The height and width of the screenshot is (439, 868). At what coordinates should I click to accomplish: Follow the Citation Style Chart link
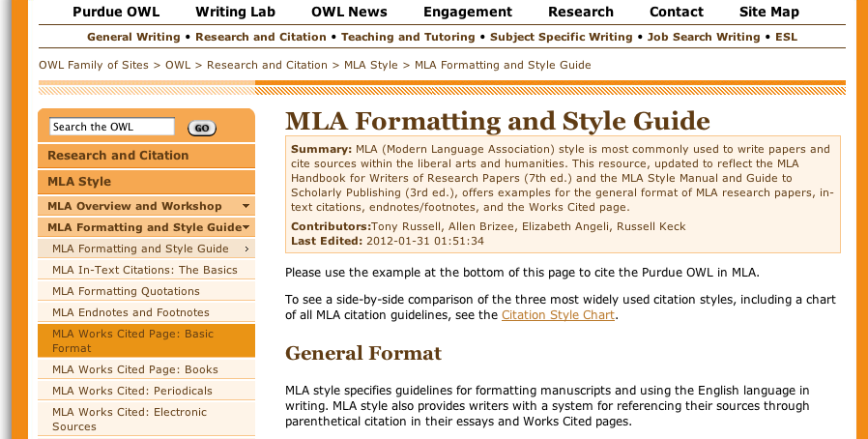pos(558,315)
